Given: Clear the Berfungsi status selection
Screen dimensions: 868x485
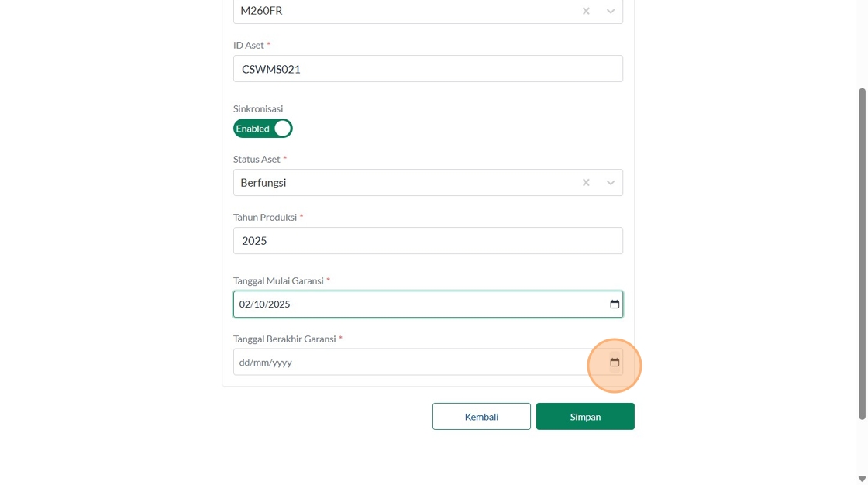Looking at the screenshot, I should (x=586, y=183).
